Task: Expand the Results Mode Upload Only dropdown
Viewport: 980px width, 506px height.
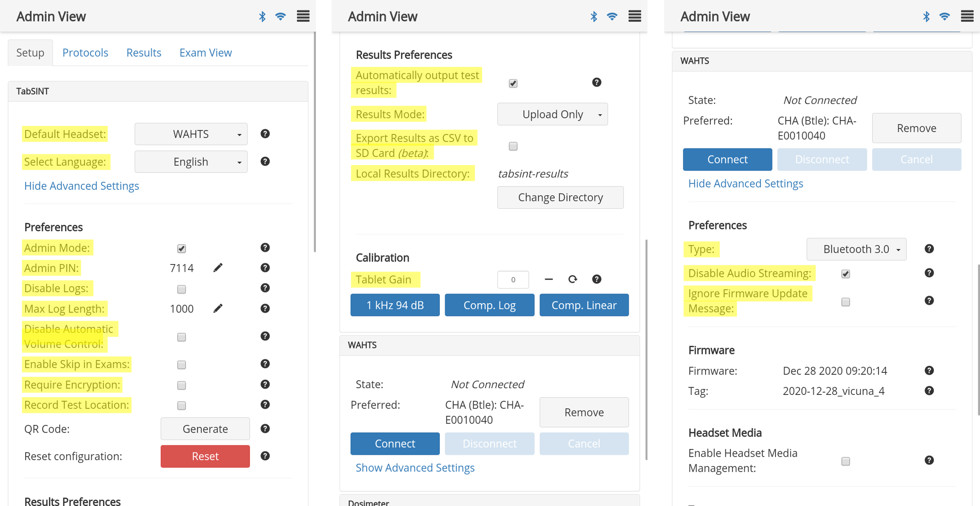Action: tap(552, 114)
